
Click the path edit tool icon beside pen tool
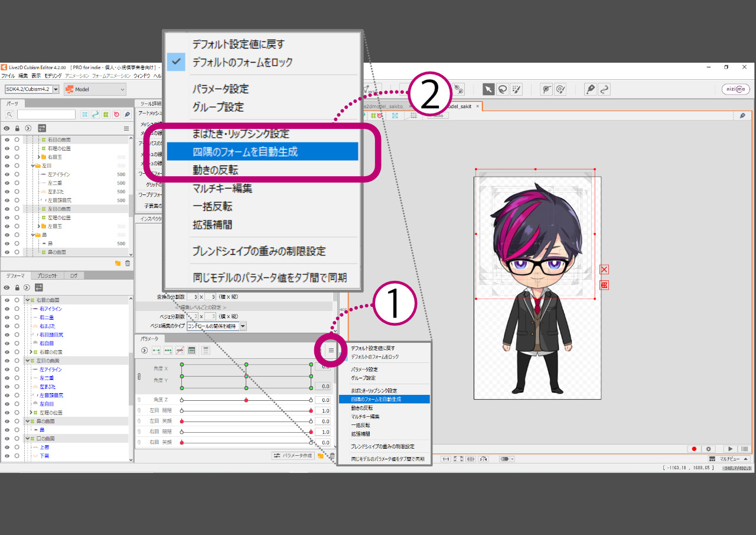pos(604,89)
